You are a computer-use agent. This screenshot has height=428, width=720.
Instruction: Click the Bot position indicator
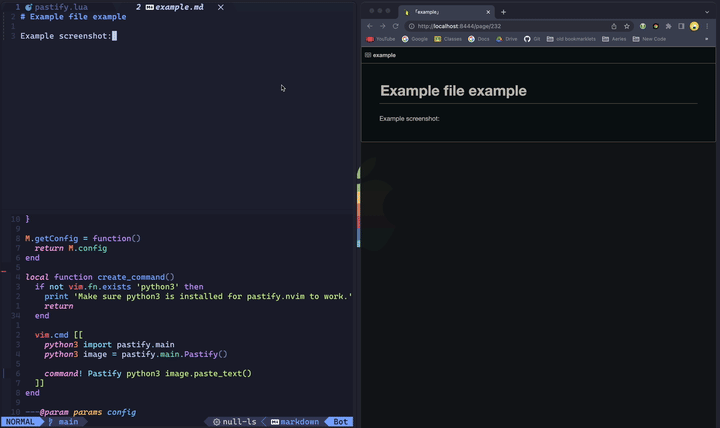click(x=340, y=422)
